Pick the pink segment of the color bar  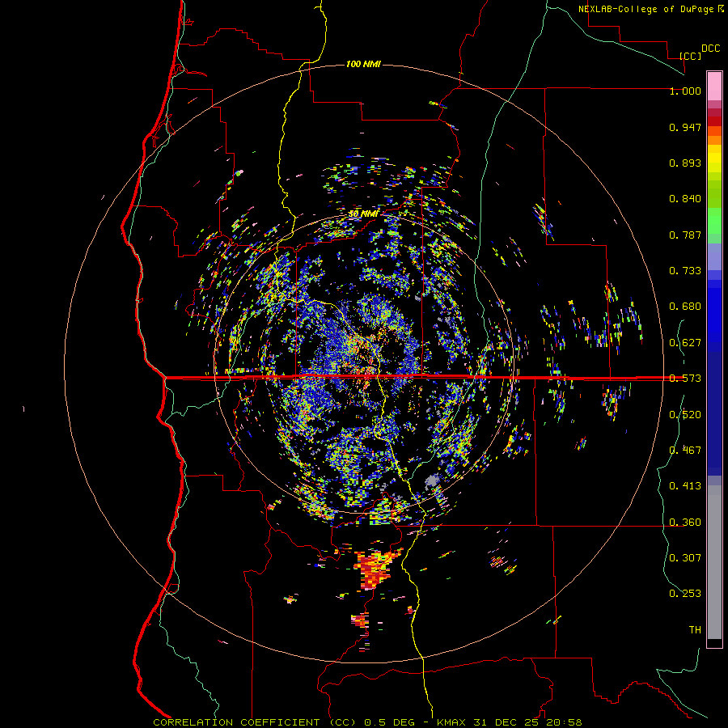click(x=714, y=87)
